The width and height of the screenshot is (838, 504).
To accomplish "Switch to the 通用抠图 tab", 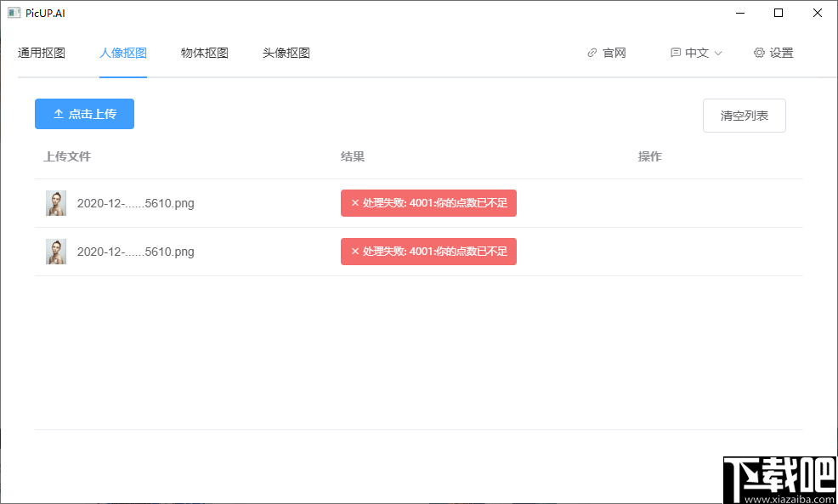I will (x=41, y=52).
